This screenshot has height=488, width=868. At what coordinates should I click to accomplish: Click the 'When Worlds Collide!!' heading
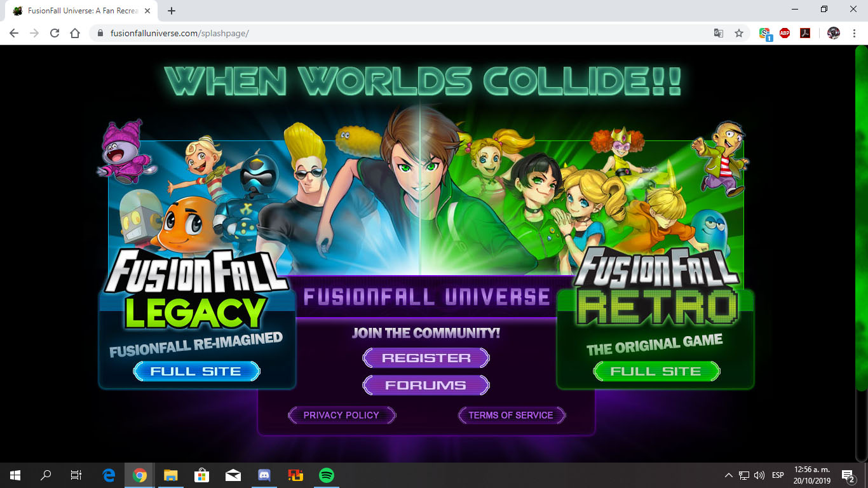423,80
